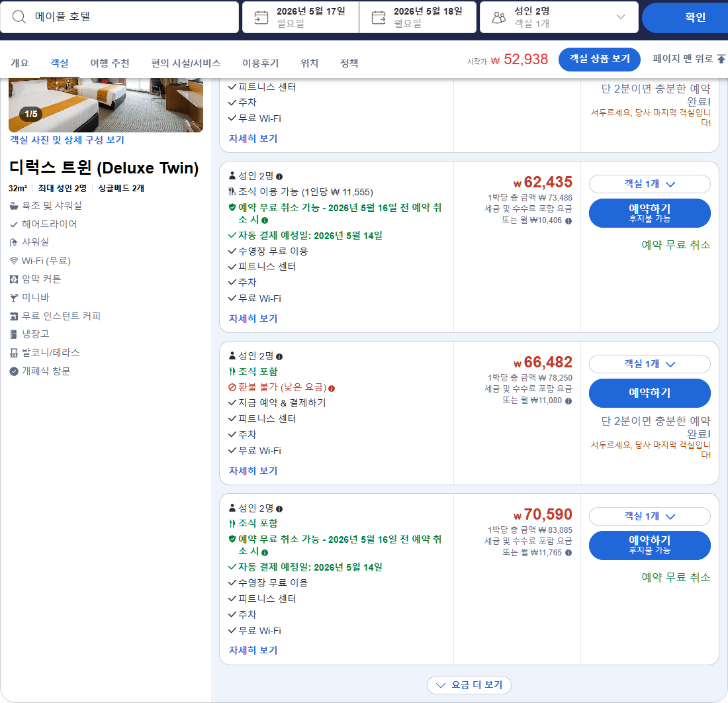Viewport: 728px width, 703px height.
Task: Click the search magnifier icon
Action: (x=19, y=17)
